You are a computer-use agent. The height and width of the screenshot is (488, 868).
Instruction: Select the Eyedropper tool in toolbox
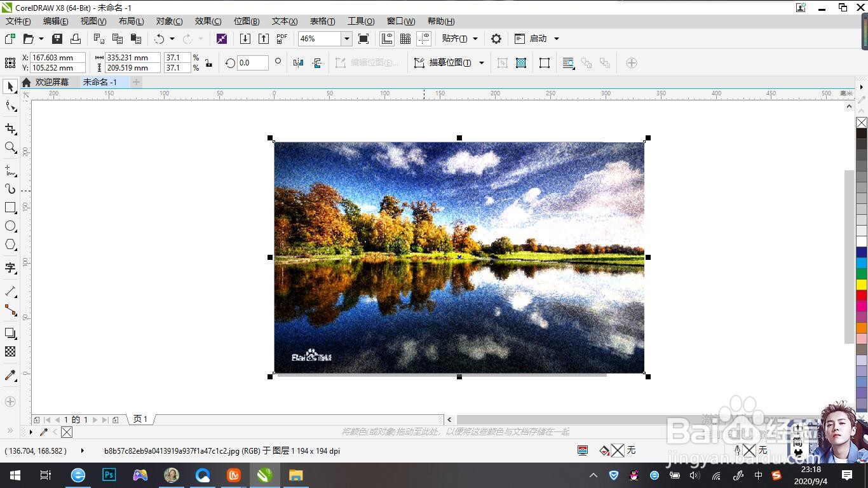point(10,376)
